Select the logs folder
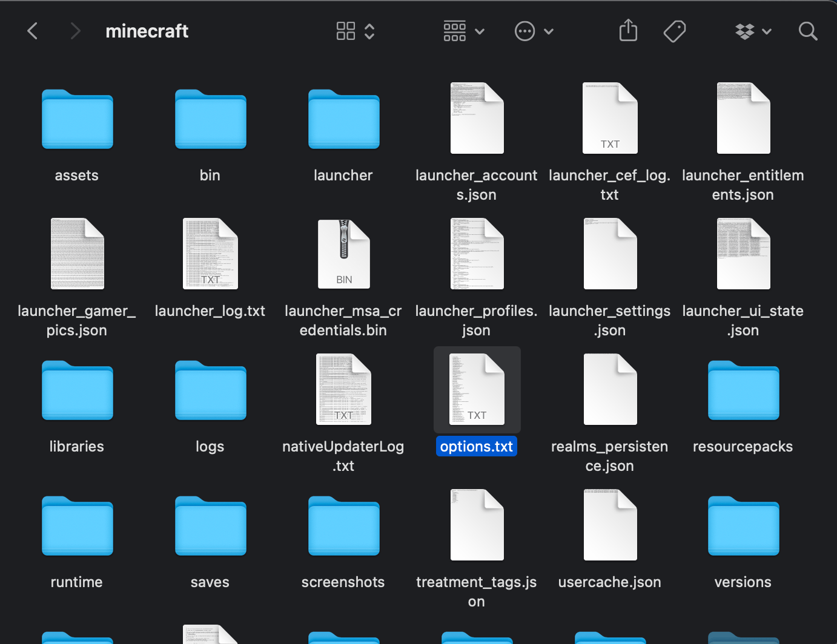The height and width of the screenshot is (644, 837). pos(211,390)
